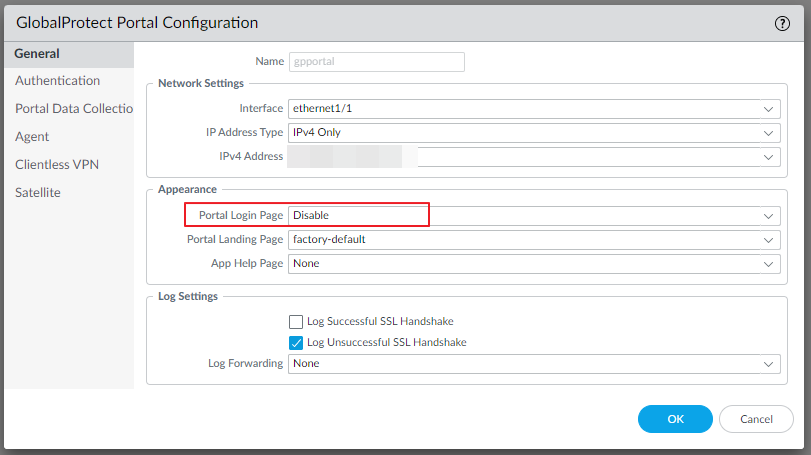Open the Portal Login Page dropdown
Image resolution: width=811 pixels, height=455 pixels.
(768, 215)
